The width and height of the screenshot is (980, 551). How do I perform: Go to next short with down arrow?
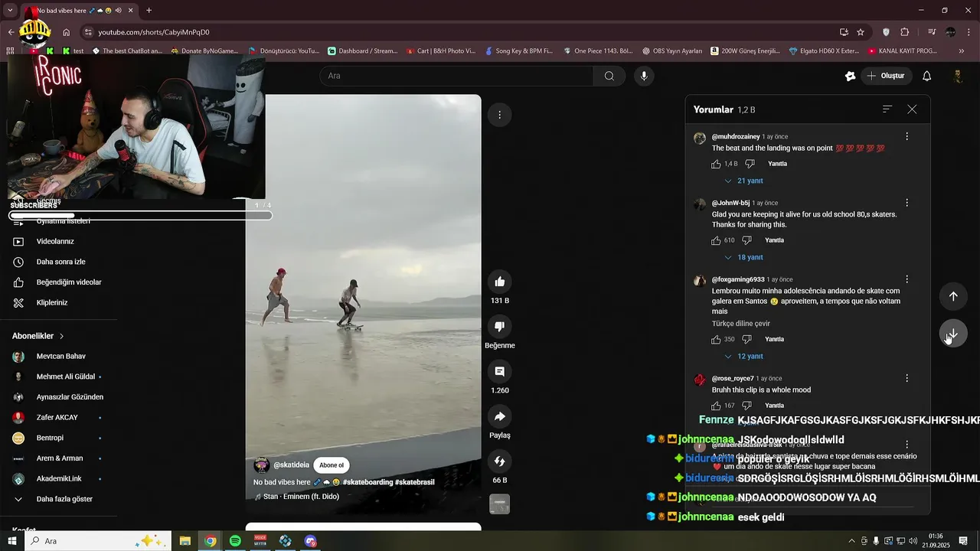953,334
